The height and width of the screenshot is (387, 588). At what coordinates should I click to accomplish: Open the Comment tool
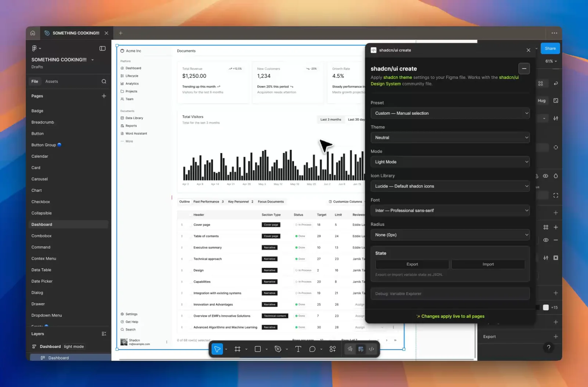coord(312,349)
